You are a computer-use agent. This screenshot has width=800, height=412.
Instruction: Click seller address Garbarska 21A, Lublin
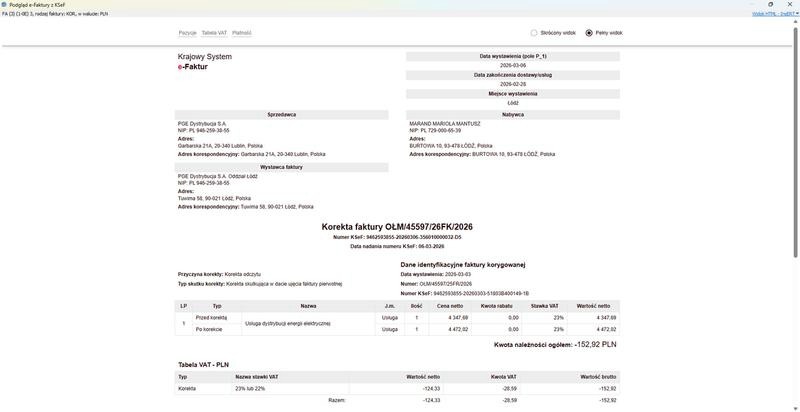click(x=220, y=146)
